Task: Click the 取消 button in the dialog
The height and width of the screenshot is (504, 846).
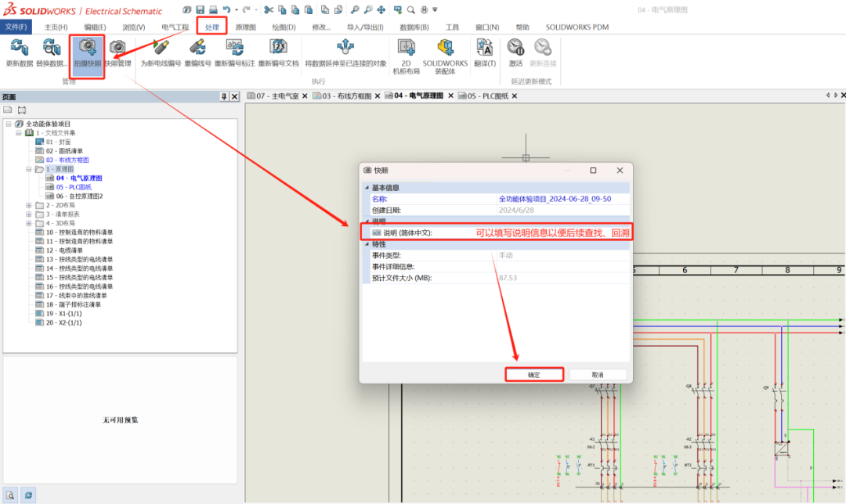Action: click(598, 374)
